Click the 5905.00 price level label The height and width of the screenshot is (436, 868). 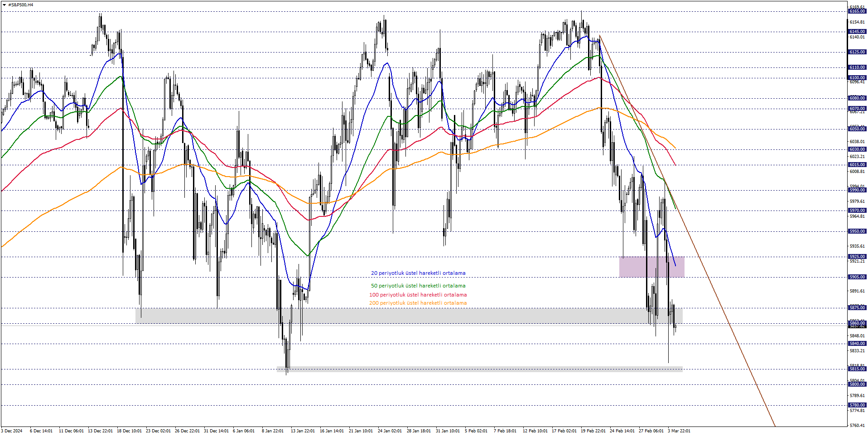click(x=857, y=277)
